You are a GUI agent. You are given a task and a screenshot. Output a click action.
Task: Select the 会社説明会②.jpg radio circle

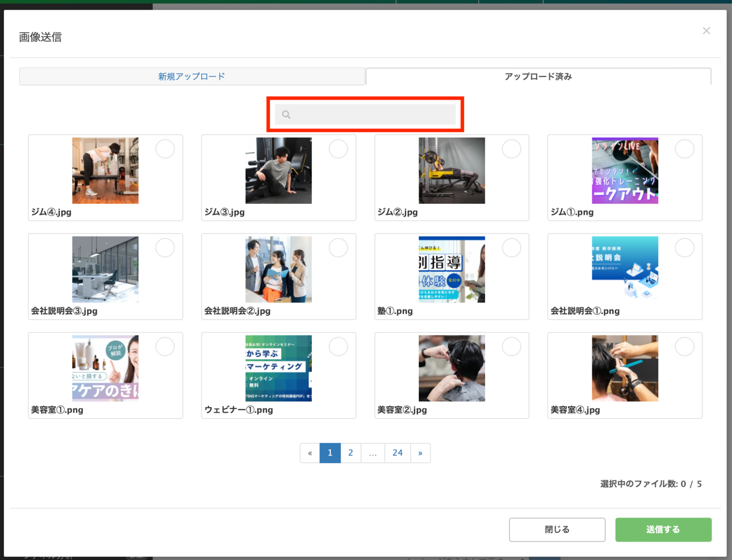(338, 248)
